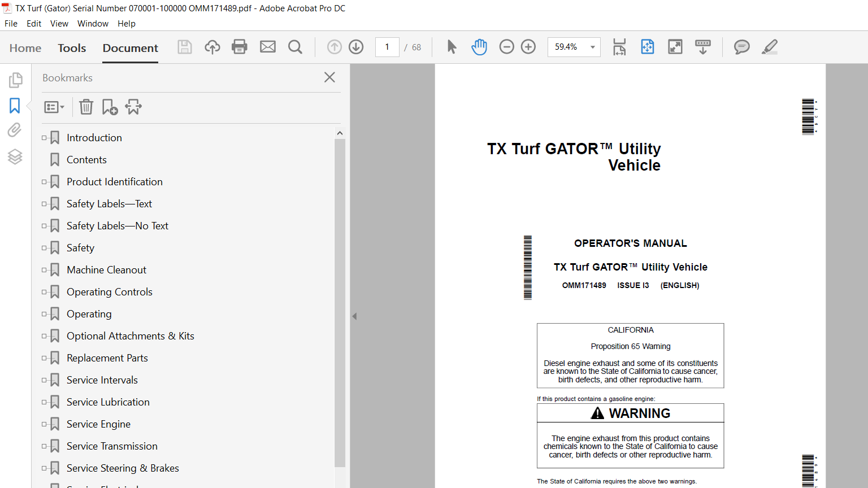
Task: Expand the Machine Cleanout bookmark
Action: point(44,270)
